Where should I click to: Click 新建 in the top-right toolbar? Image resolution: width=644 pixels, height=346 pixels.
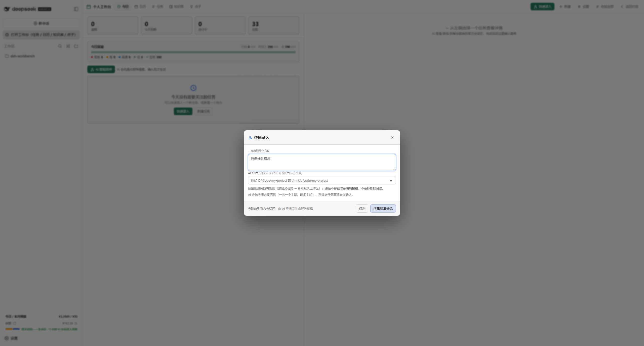click(565, 7)
